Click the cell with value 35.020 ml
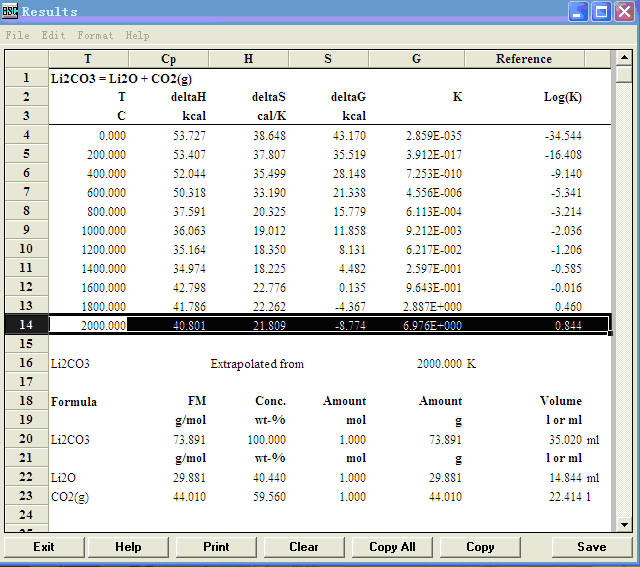The width and height of the screenshot is (640, 567). (574, 440)
